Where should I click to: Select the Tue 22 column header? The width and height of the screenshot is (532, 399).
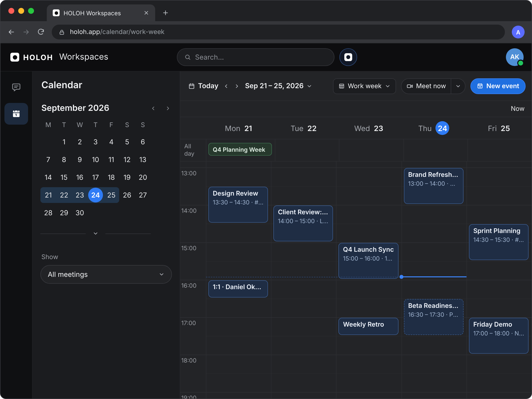tap(303, 128)
